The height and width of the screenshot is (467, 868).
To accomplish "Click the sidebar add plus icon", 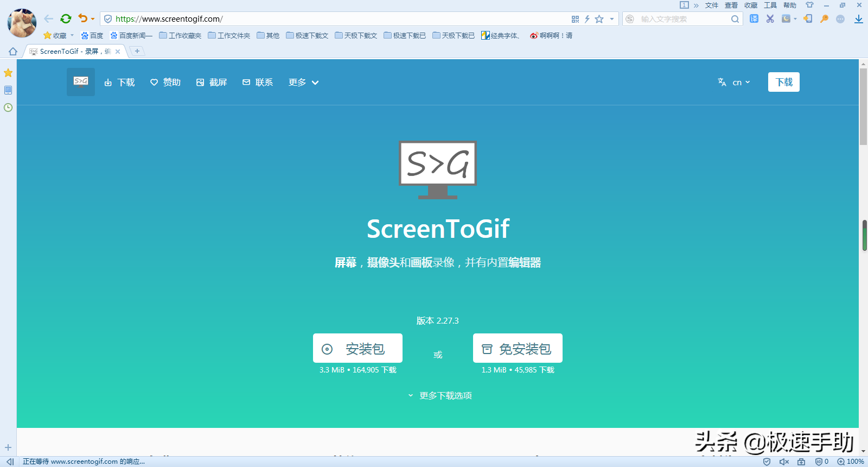I will pos(8,447).
